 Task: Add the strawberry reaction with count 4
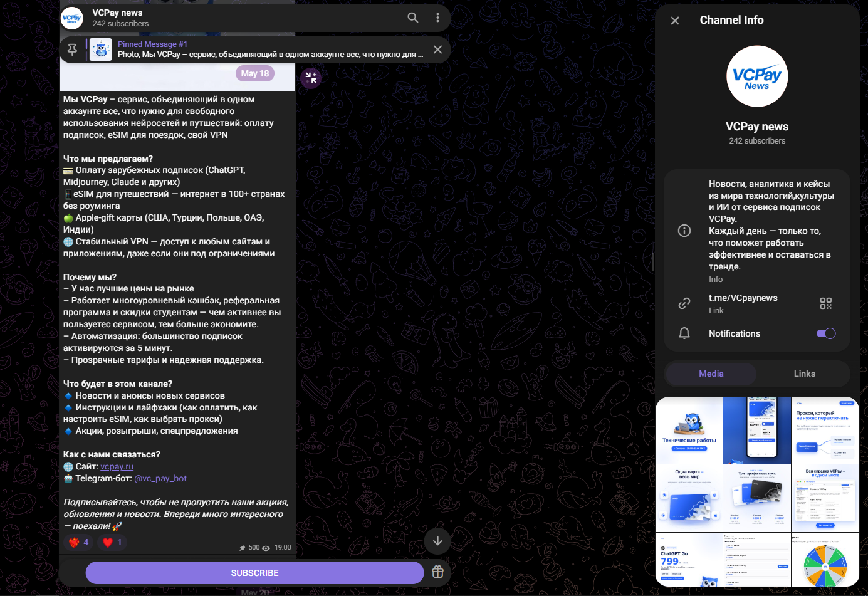point(79,542)
